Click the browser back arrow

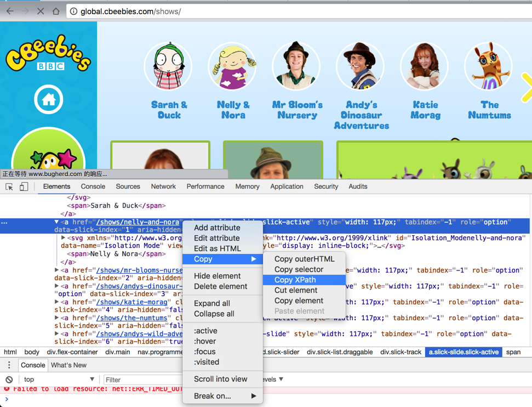click(10, 11)
